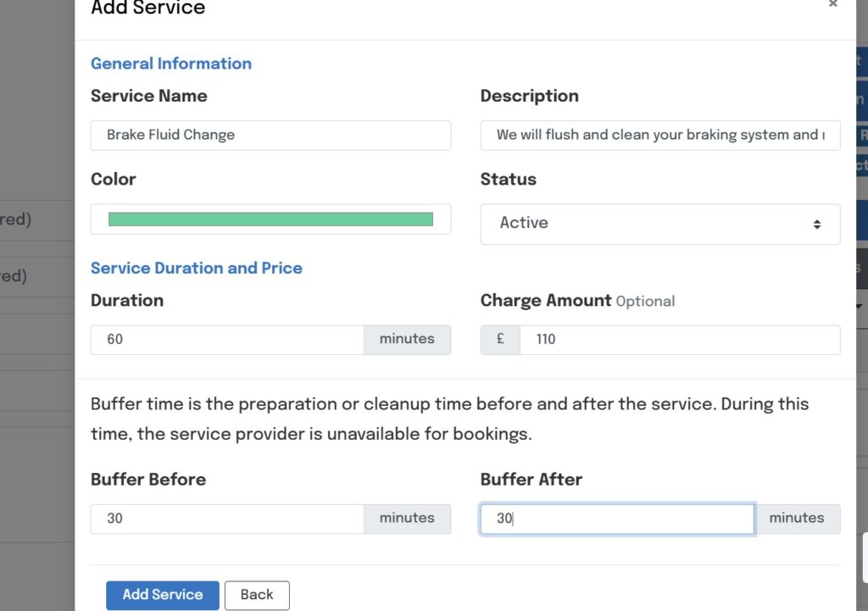The height and width of the screenshot is (611, 868).
Task: Close the Add Service dialog
Action: pyautogui.click(x=833, y=4)
